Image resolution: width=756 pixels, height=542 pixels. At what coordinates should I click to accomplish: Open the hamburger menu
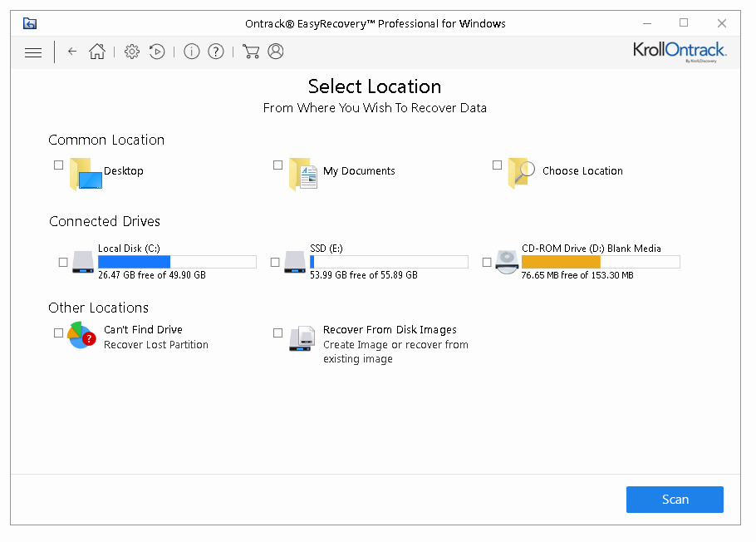(x=33, y=52)
